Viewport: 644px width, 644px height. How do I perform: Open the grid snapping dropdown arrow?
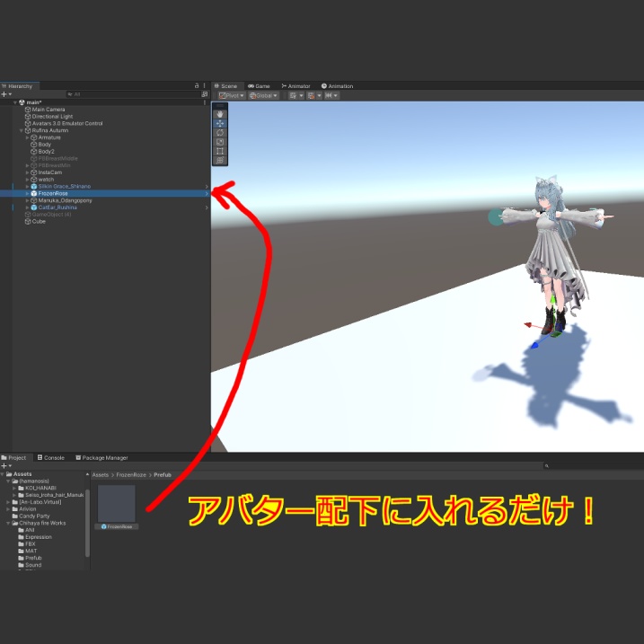[x=301, y=96]
